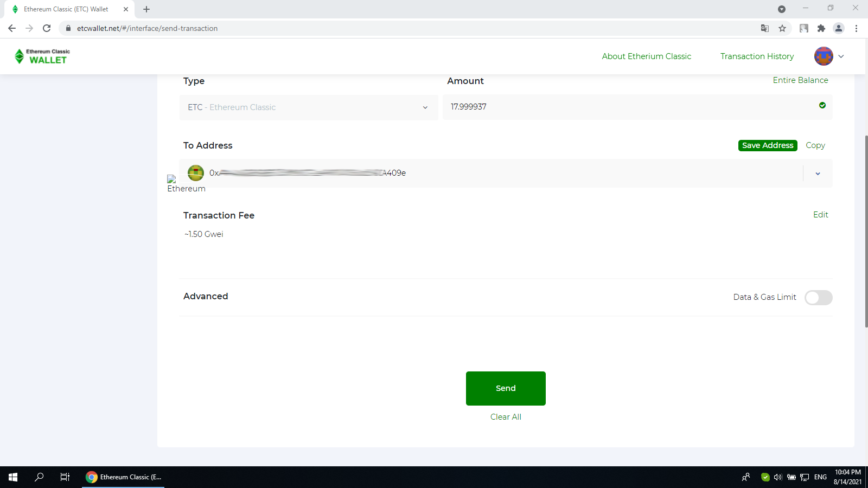
Task: Expand the recipient address chevron
Action: (818, 173)
